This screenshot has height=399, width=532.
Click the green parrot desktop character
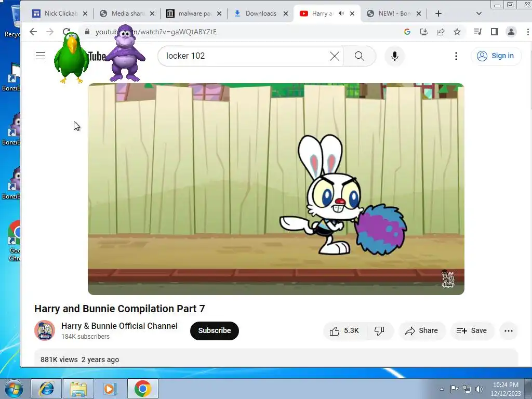[x=72, y=58]
